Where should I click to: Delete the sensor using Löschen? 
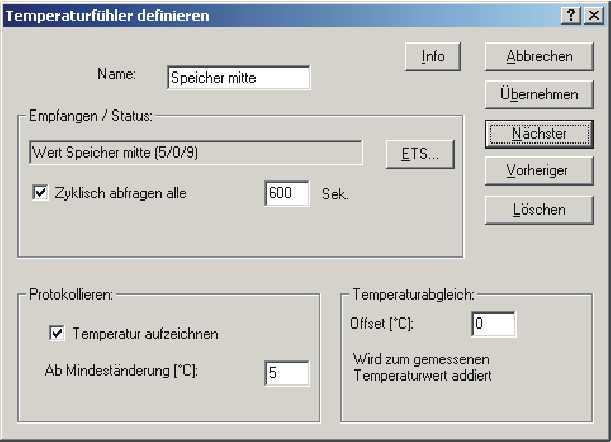(539, 210)
